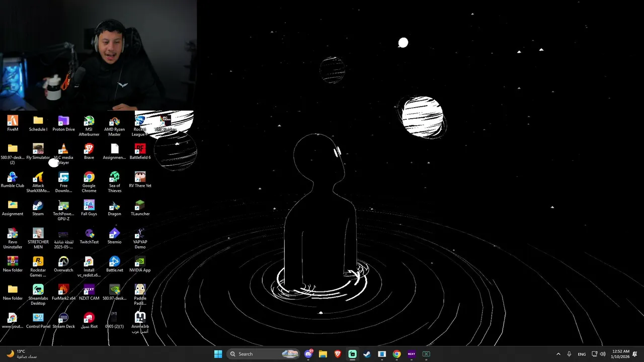The width and height of the screenshot is (644, 362).
Task: Launch the Brave desktop shortcut
Action: tap(89, 152)
